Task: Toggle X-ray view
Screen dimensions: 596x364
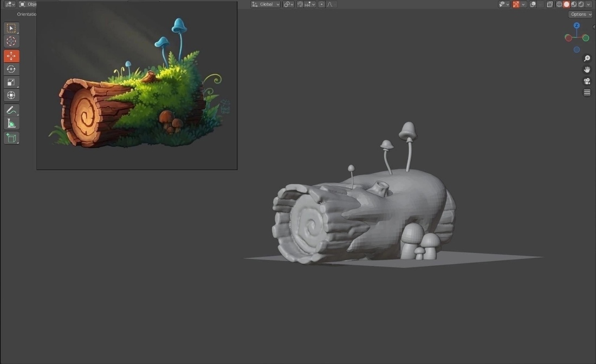Action: [x=549, y=4]
